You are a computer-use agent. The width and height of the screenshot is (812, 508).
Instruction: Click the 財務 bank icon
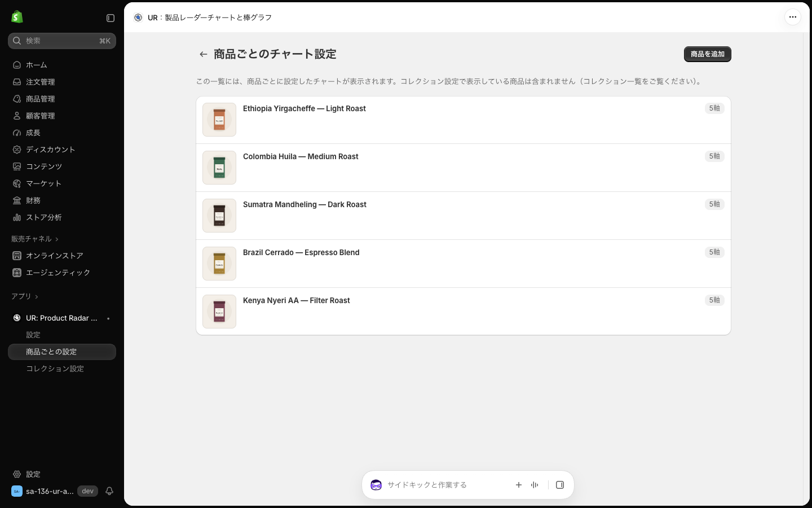(17, 200)
